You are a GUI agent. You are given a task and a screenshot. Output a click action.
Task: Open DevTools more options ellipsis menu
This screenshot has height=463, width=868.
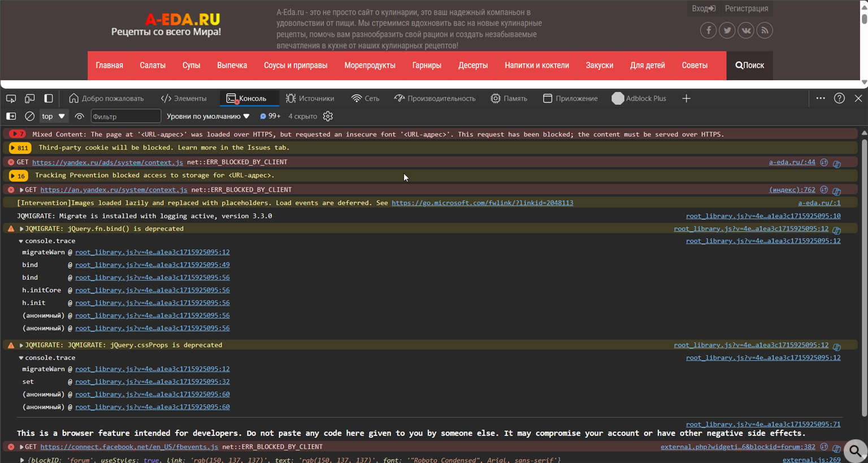click(x=821, y=98)
